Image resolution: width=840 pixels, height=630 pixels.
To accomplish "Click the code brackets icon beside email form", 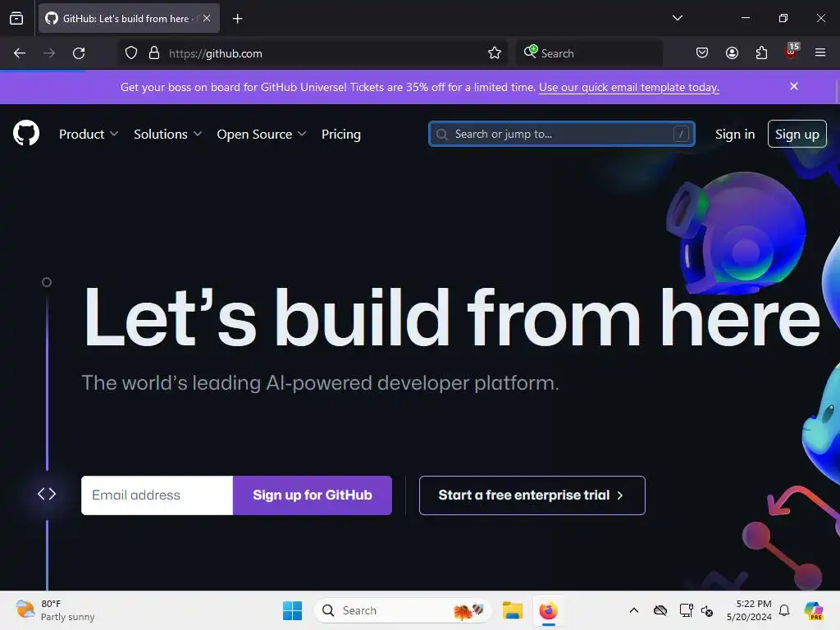I will point(47,494).
